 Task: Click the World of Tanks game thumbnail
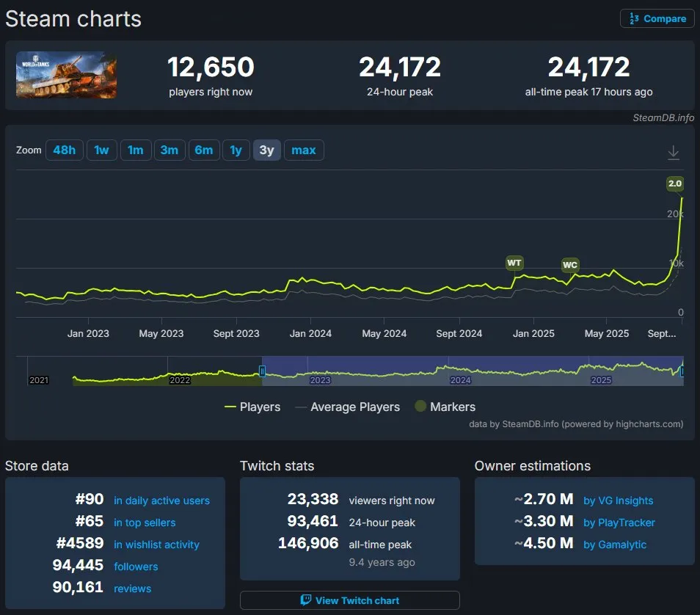coord(65,74)
